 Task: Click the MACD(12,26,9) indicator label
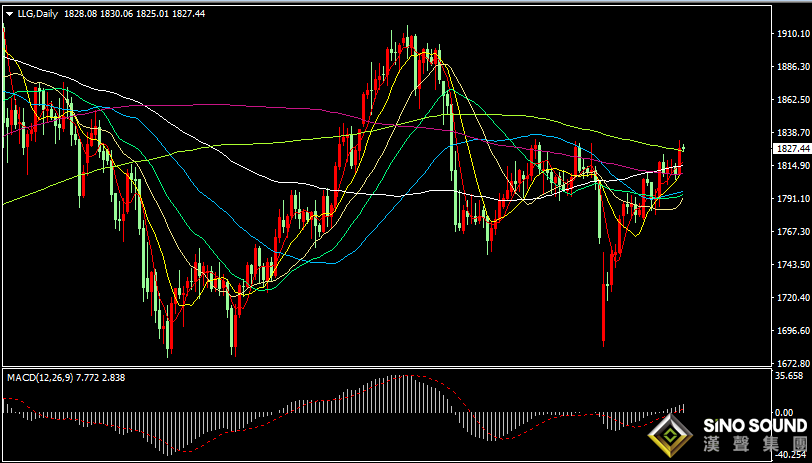click(x=40, y=378)
